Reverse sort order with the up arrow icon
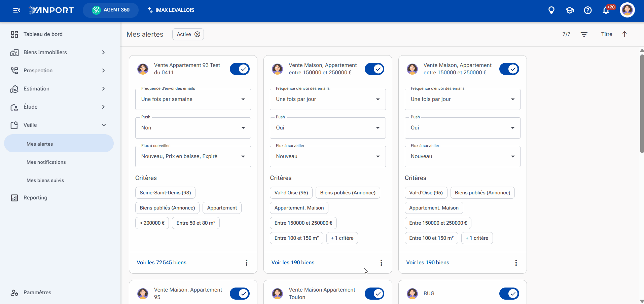Viewport: 644px width, 304px height. tap(624, 34)
